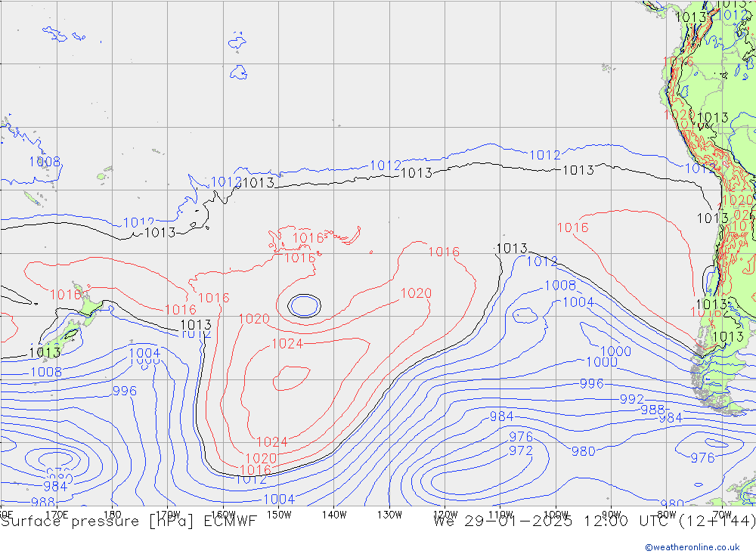Click the 1012 label at the bottom near 160W
The image size is (756, 554).
[251, 479]
